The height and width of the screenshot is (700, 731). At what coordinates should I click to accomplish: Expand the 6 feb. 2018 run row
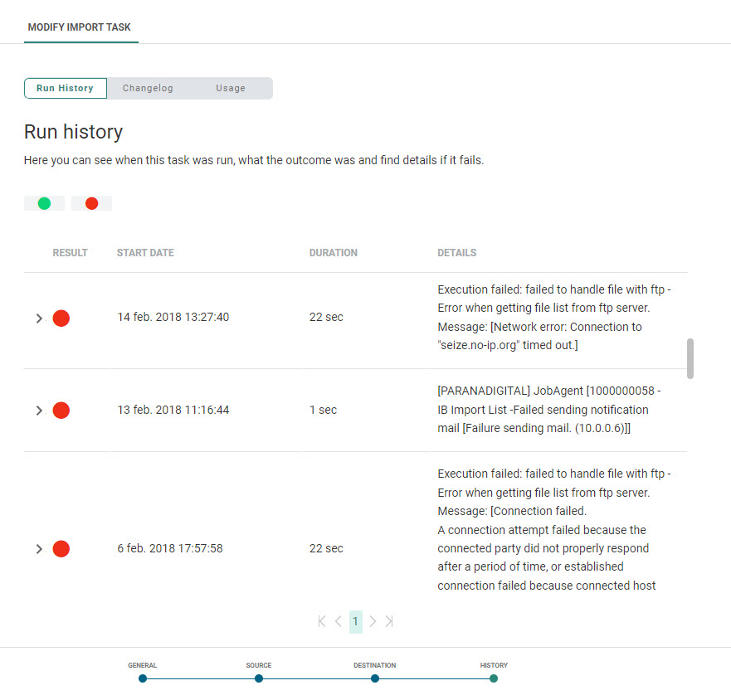coord(39,549)
